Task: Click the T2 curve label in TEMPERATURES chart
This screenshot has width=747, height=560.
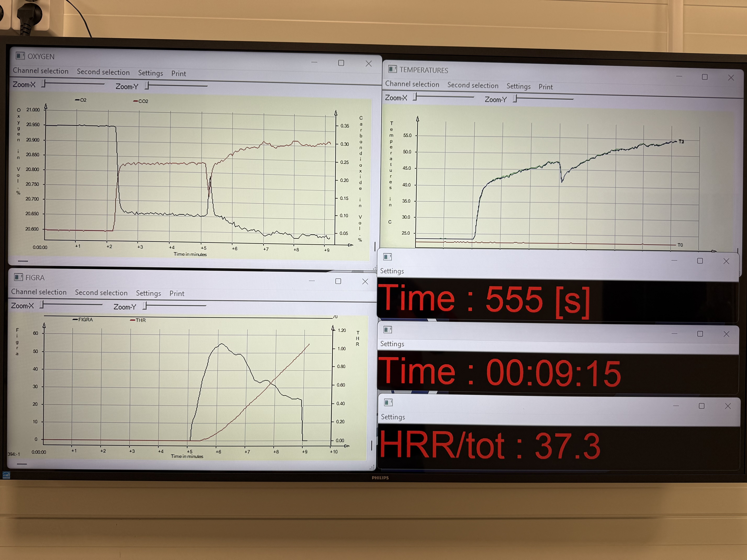Action: [x=681, y=142]
